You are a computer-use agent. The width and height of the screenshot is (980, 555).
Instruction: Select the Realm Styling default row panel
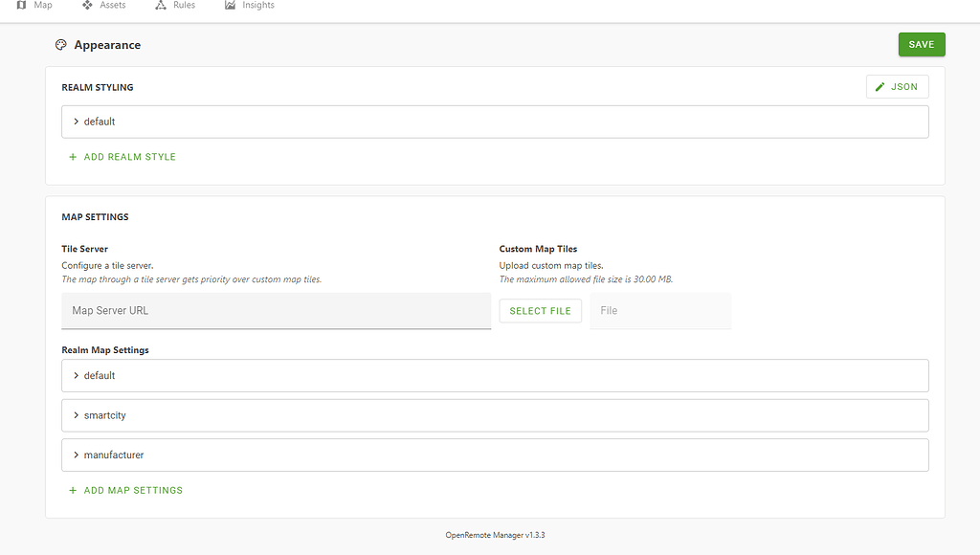pyautogui.click(x=495, y=122)
